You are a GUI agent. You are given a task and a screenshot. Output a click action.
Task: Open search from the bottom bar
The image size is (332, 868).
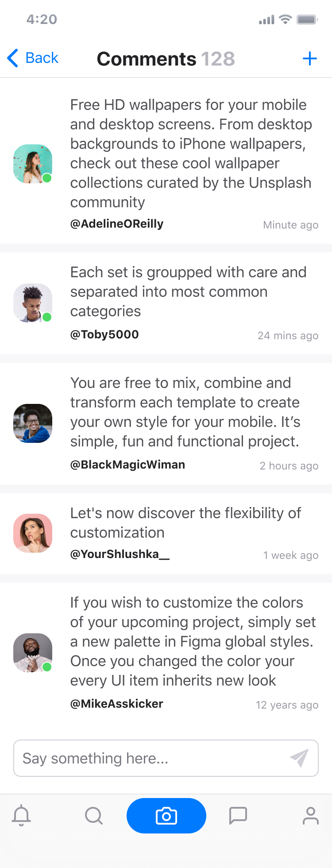coord(93,815)
